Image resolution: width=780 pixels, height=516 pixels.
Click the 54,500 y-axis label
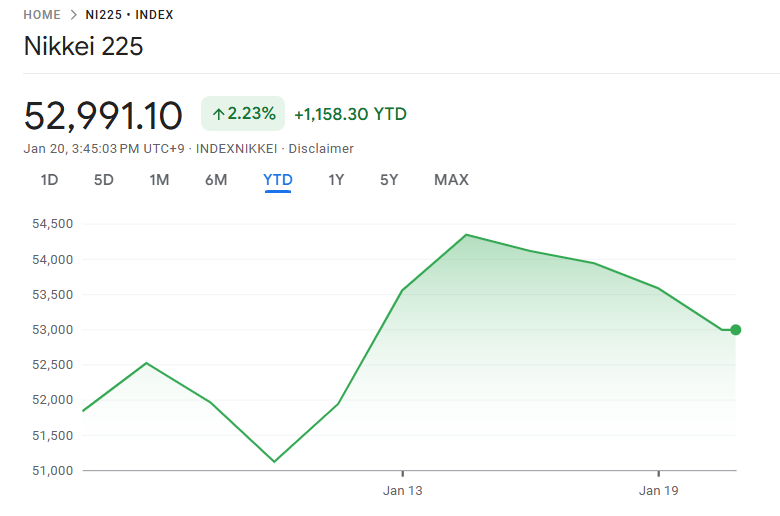coord(53,224)
